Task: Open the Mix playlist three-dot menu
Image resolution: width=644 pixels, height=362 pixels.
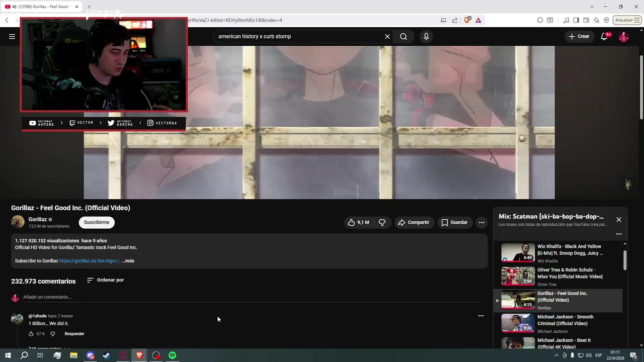Action: 619,234
